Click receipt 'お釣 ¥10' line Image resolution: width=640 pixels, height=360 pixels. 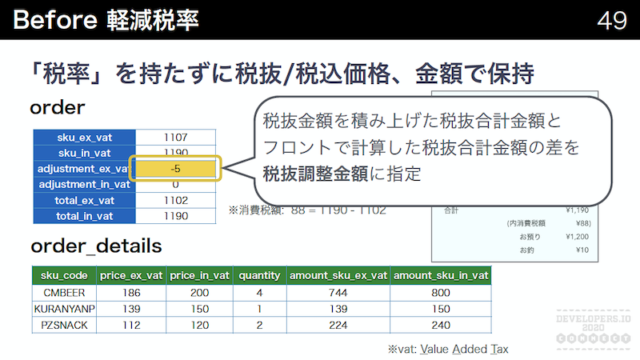coord(554,250)
